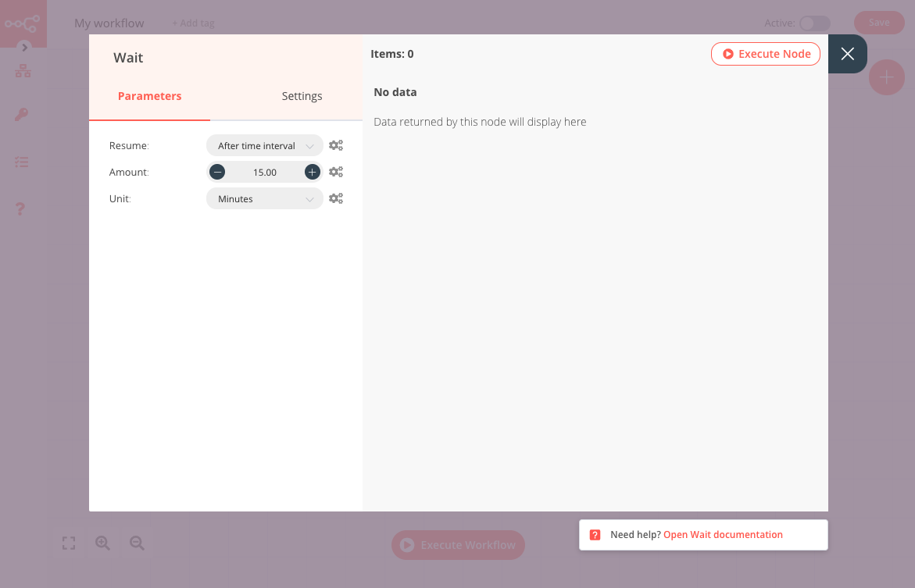
Task: Click gears icon next to Amount field
Action: click(x=336, y=173)
